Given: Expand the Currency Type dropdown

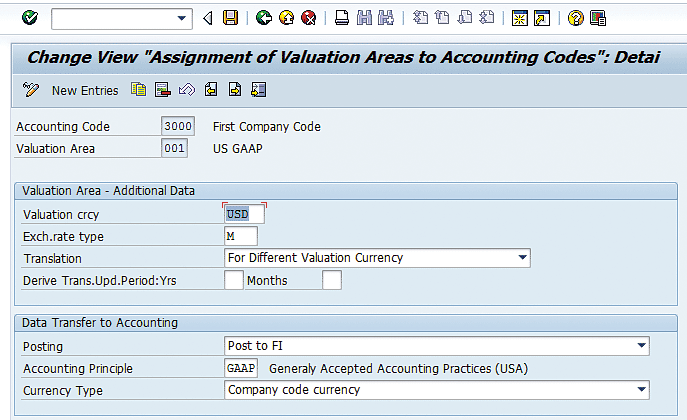Looking at the screenshot, I should pos(641,389).
